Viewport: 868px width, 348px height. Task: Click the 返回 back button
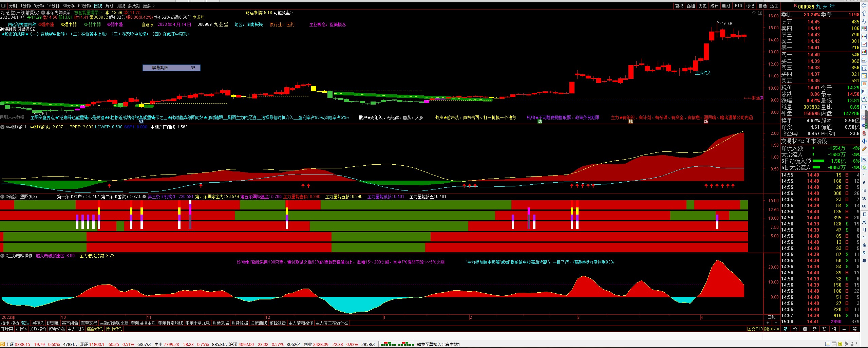pyautogui.click(x=774, y=6)
